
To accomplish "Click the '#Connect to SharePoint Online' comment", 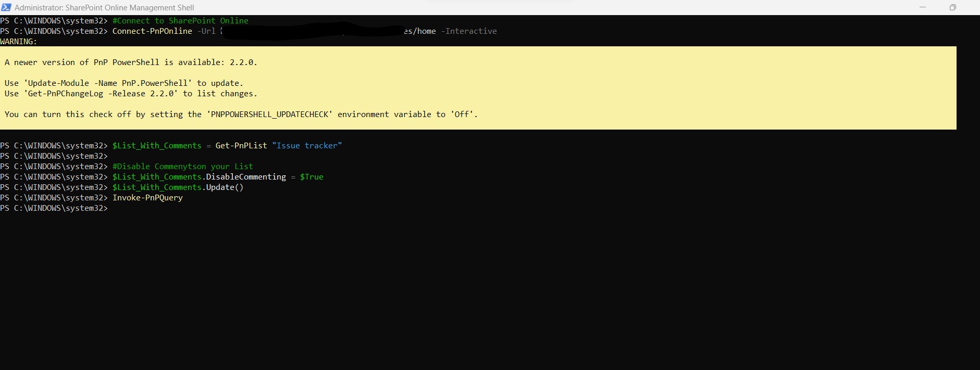I will coord(180,21).
